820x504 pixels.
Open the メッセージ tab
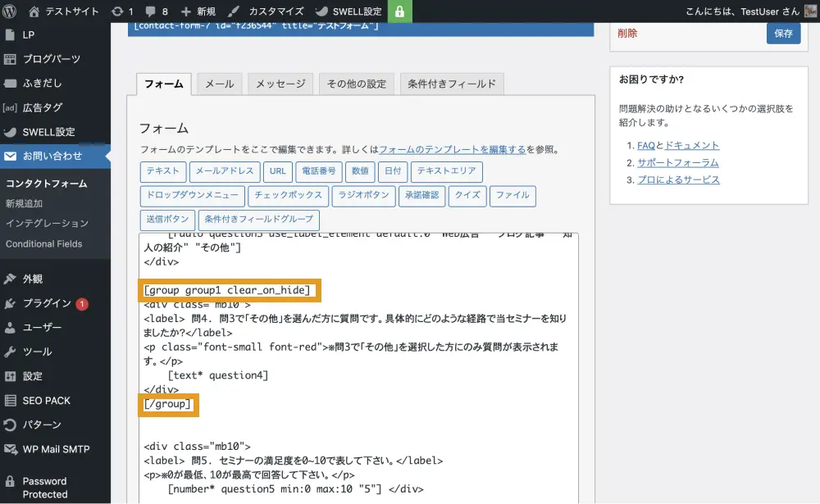point(280,84)
